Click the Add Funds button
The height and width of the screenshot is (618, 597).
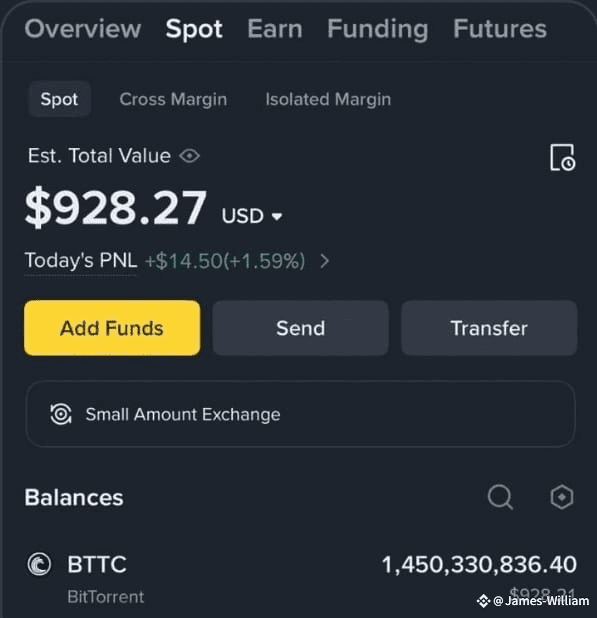pos(112,328)
